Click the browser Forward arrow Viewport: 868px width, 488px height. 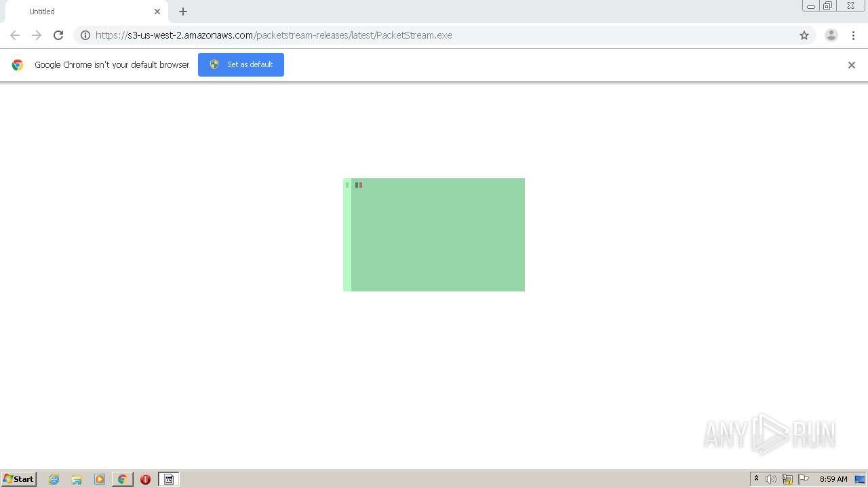37,35
